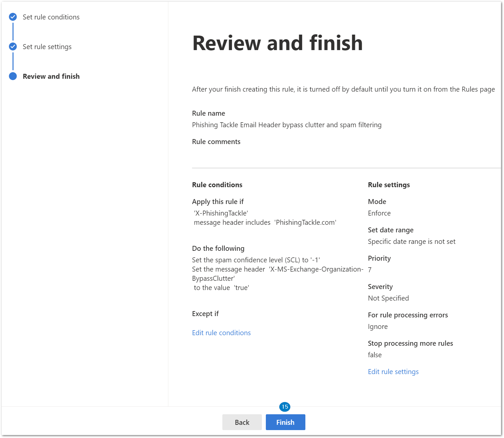
Task: Click the 'Stop processing more rules' label
Action: 410,343
